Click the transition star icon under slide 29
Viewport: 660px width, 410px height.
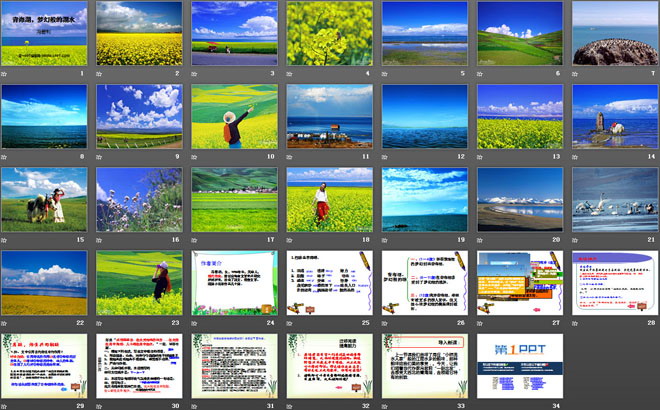pos(4,403)
